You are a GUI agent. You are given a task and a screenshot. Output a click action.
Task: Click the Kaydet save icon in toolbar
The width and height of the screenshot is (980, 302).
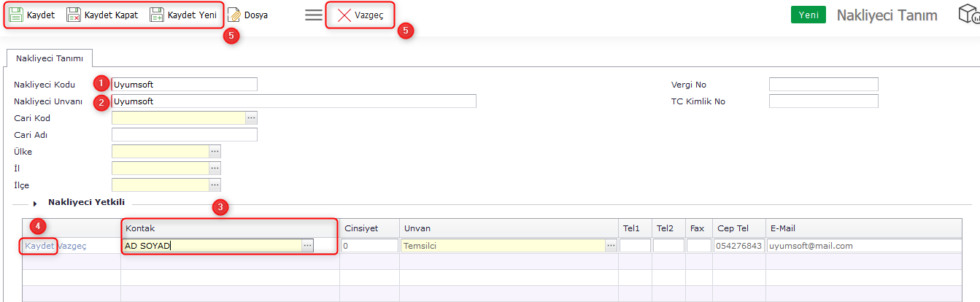tap(16, 15)
